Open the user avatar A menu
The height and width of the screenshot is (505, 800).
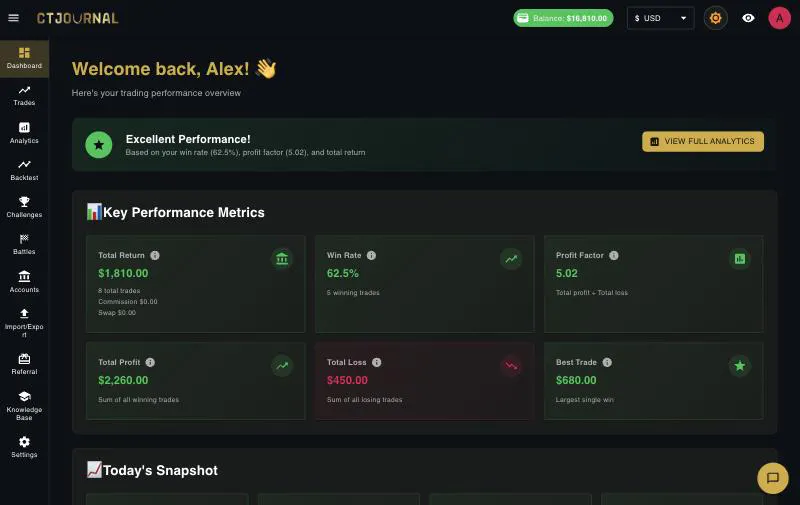(779, 18)
